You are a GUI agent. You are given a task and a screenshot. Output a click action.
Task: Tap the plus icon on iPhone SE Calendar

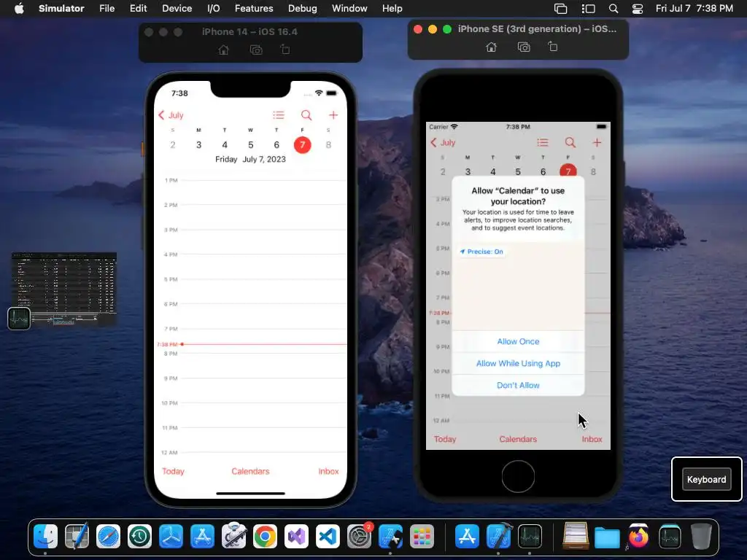[x=597, y=142]
